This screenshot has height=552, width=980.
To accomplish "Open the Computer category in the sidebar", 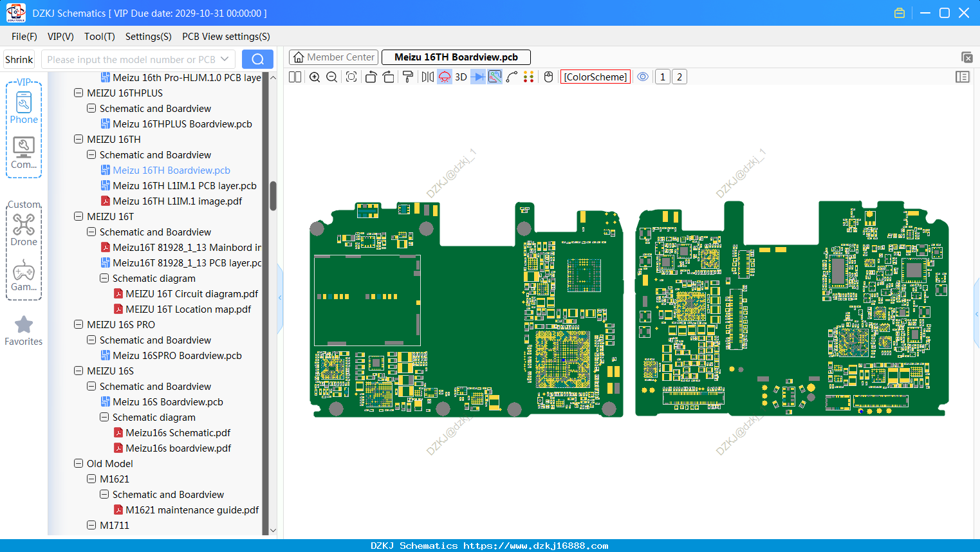I will pyautogui.click(x=24, y=153).
